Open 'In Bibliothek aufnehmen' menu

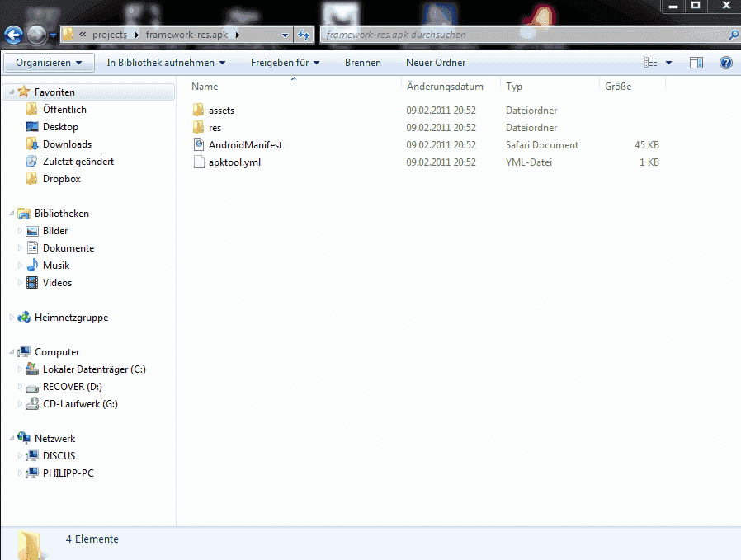(166, 63)
